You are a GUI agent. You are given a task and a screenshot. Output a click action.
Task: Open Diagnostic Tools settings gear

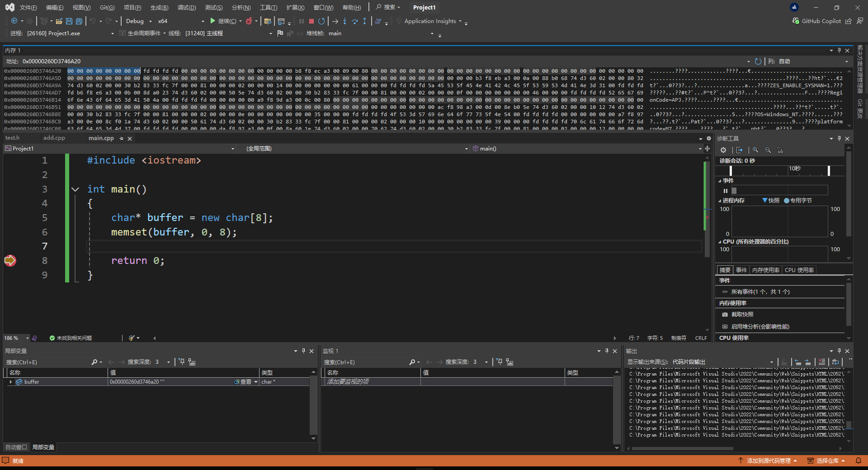coord(723,150)
